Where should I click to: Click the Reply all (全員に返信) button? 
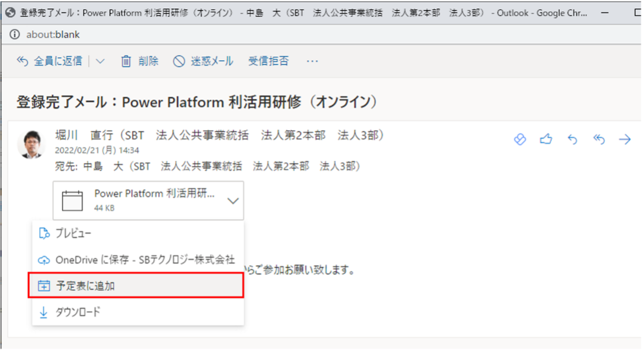tap(50, 61)
